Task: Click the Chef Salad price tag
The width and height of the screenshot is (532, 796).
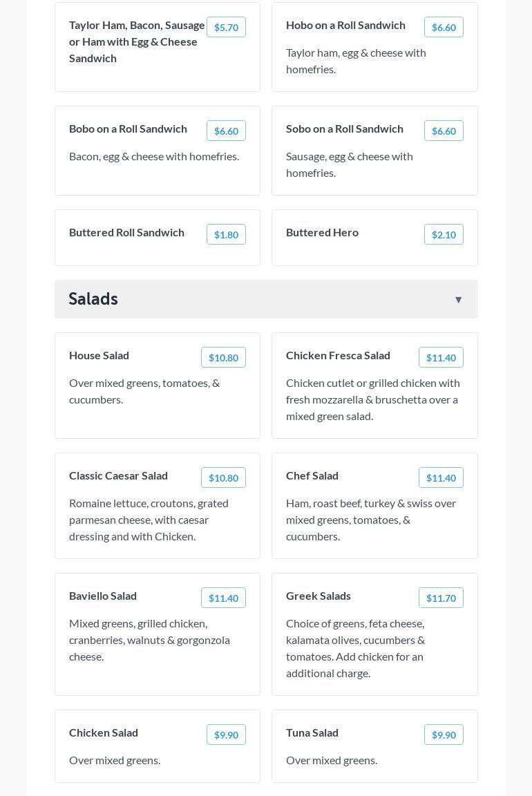Action: (x=441, y=478)
